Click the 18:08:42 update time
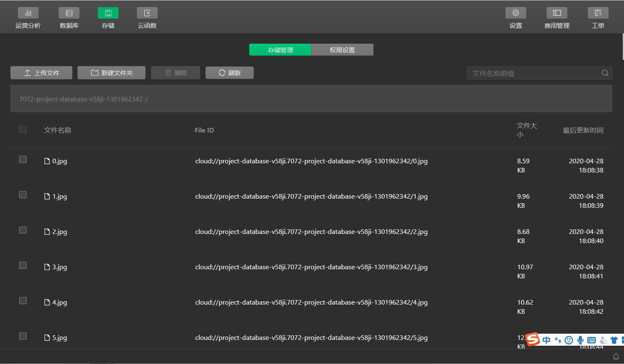This screenshot has height=364, width=624. tap(591, 312)
